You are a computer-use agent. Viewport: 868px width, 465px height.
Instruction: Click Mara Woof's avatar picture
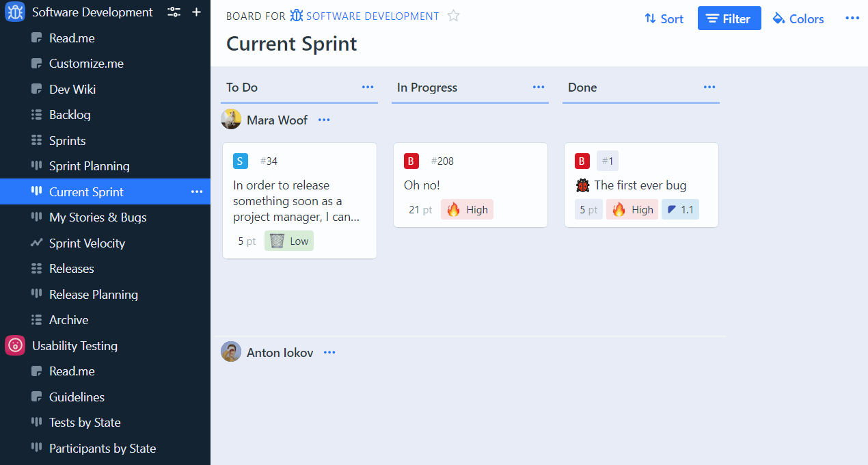tap(231, 119)
